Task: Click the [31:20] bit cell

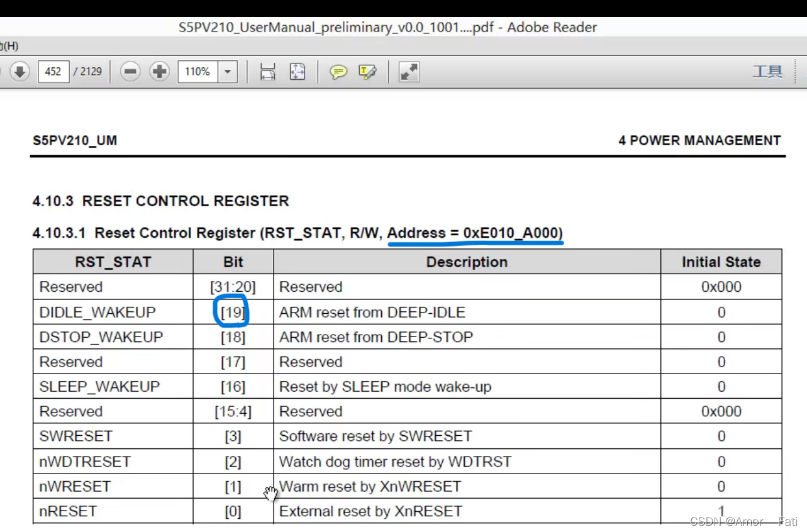Action: 233,287
